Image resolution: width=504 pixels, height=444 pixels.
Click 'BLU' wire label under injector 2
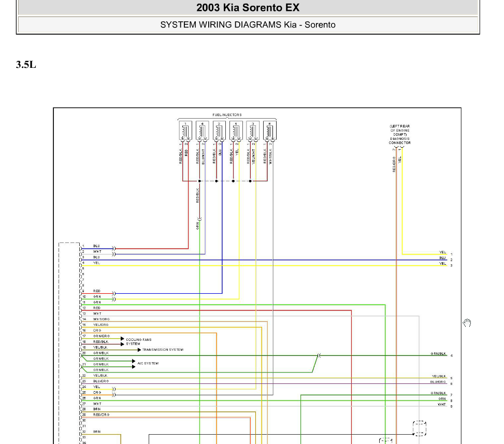[220, 152]
